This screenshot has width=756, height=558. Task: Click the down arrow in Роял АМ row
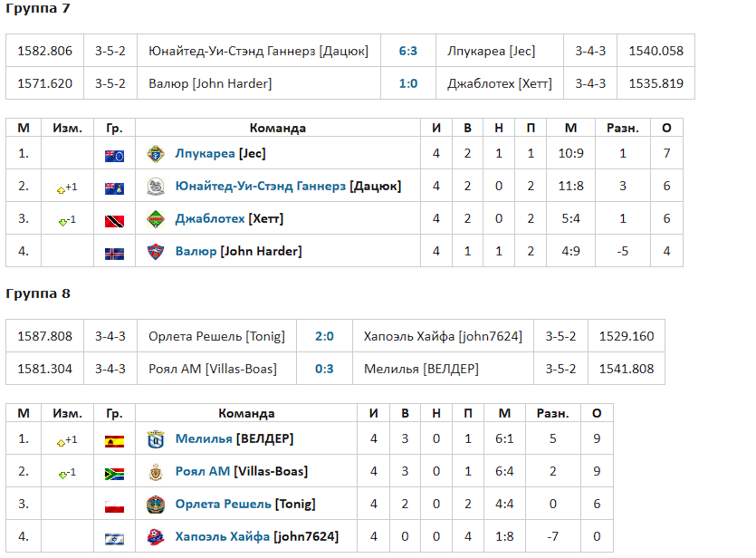click(62, 475)
